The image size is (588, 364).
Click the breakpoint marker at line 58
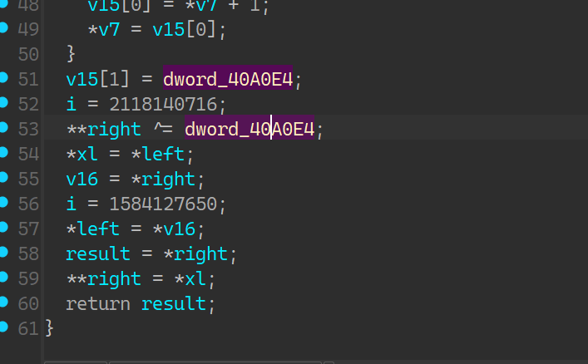pos(4,253)
